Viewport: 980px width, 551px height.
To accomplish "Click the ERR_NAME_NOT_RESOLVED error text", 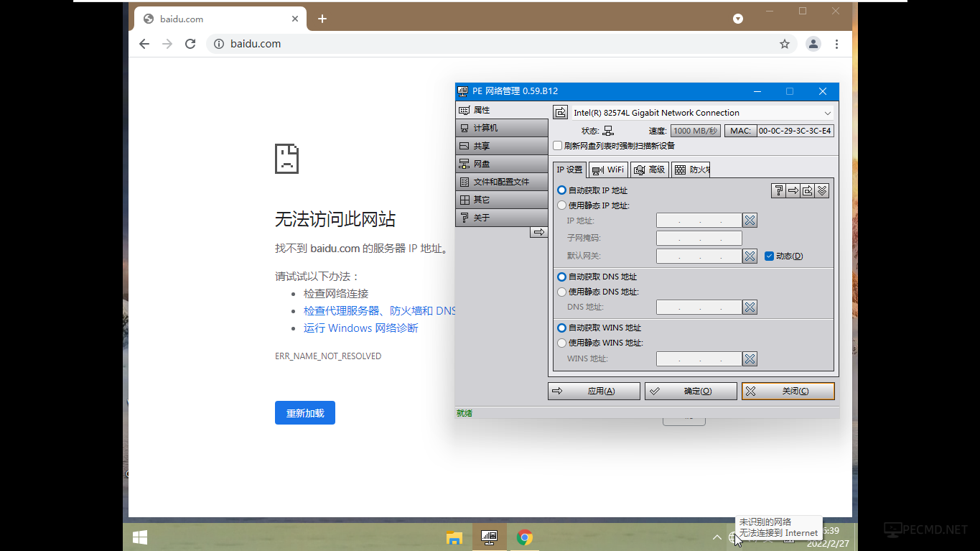I will (x=328, y=356).
